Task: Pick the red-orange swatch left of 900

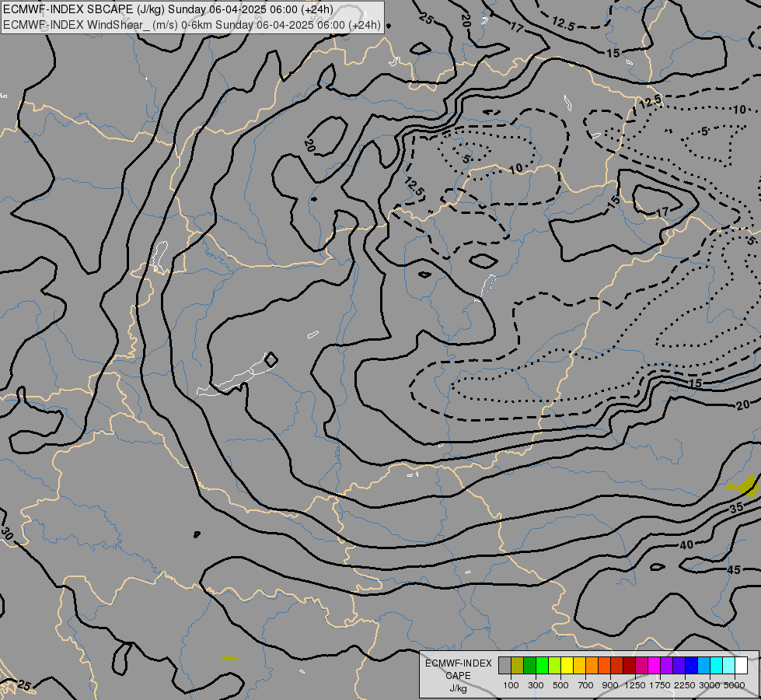Action: click(x=604, y=666)
